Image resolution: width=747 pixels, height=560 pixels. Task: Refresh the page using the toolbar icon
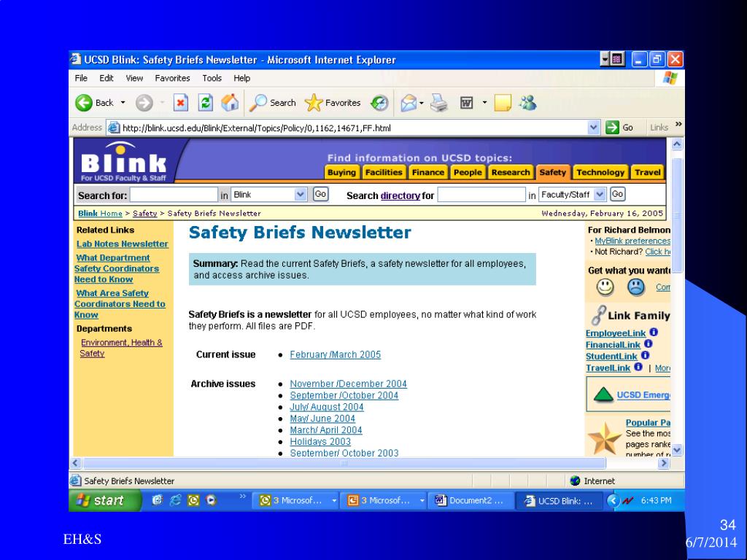(205, 102)
